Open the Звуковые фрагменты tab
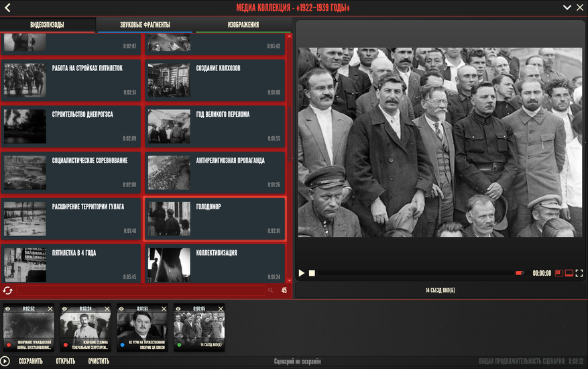Screen dimensions: 588x369 click(145, 25)
